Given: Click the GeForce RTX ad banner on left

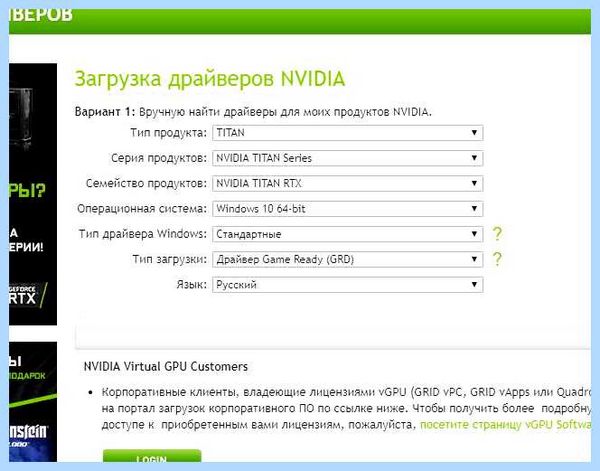Looking at the screenshot, I should point(33,194).
